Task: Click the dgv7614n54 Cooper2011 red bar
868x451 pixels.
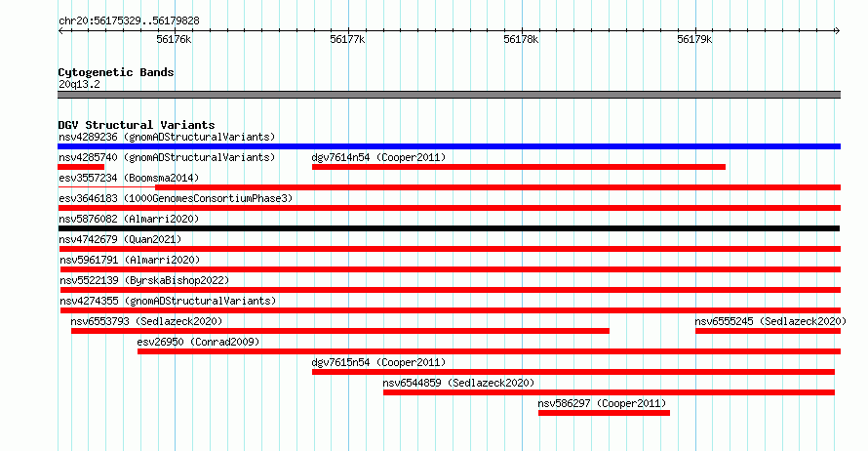Action: [x=519, y=167]
